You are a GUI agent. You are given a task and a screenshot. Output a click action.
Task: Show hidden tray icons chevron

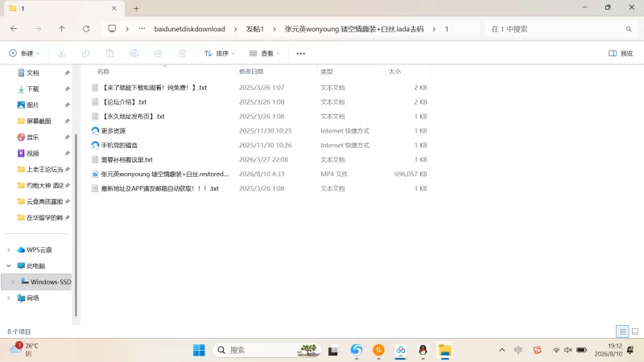(x=502, y=350)
